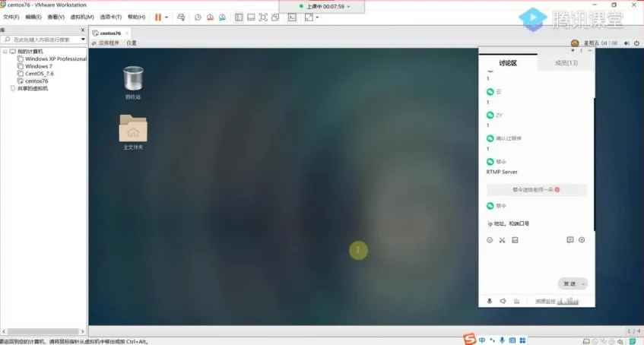The height and width of the screenshot is (345, 644).
Task: Toggle the speaker volume icon in chat panel
Action: pos(503,301)
